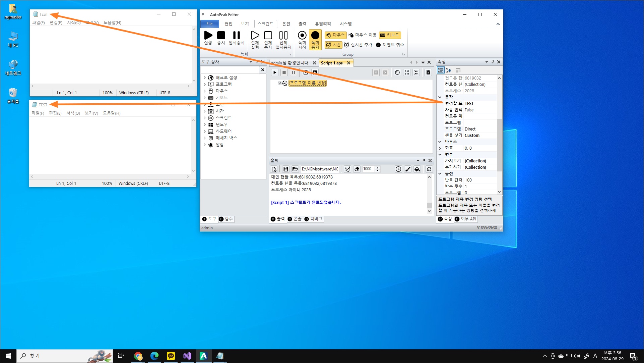Click the save icon in output panel
The height and width of the screenshot is (363, 644).
pyautogui.click(x=285, y=169)
